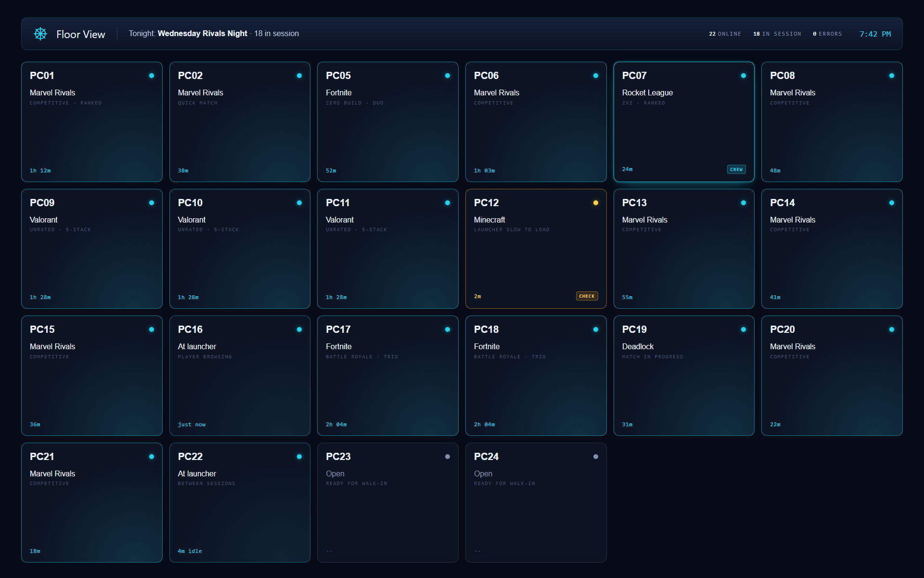
Task: Select the PC11 status dot
Action: [448, 203]
